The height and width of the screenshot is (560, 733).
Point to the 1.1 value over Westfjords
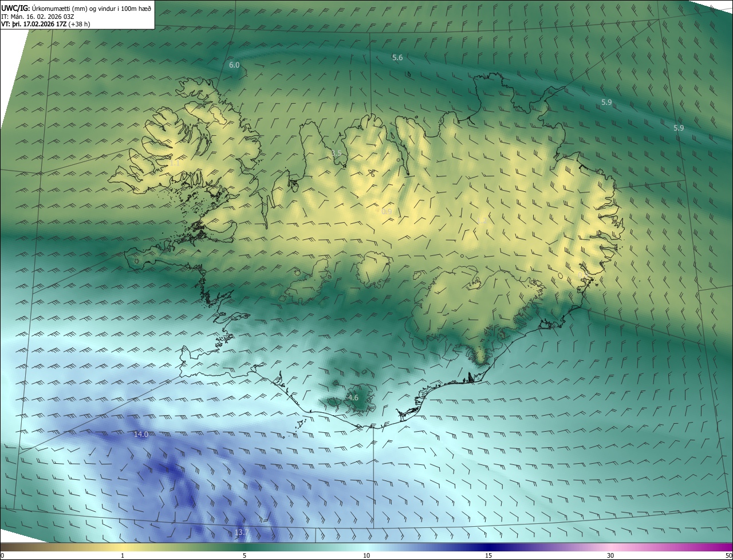(175, 163)
